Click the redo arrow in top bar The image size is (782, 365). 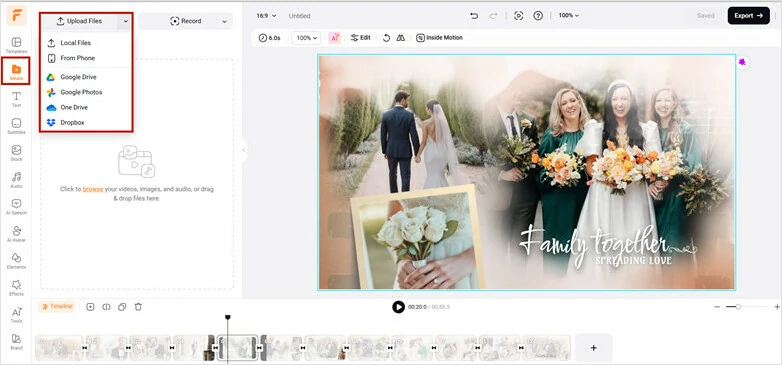click(x=493, y=16)
